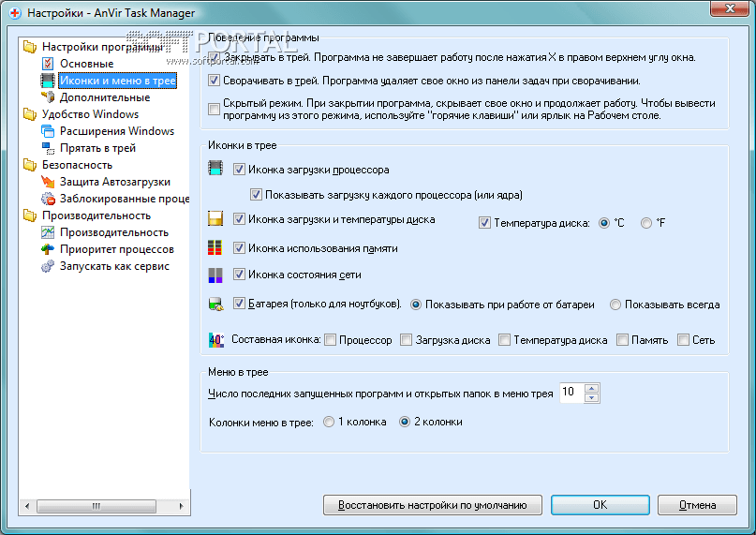Open Запускать как сервис settings page
The width and height of the screenshot is (756, 535).
[114, 266]
